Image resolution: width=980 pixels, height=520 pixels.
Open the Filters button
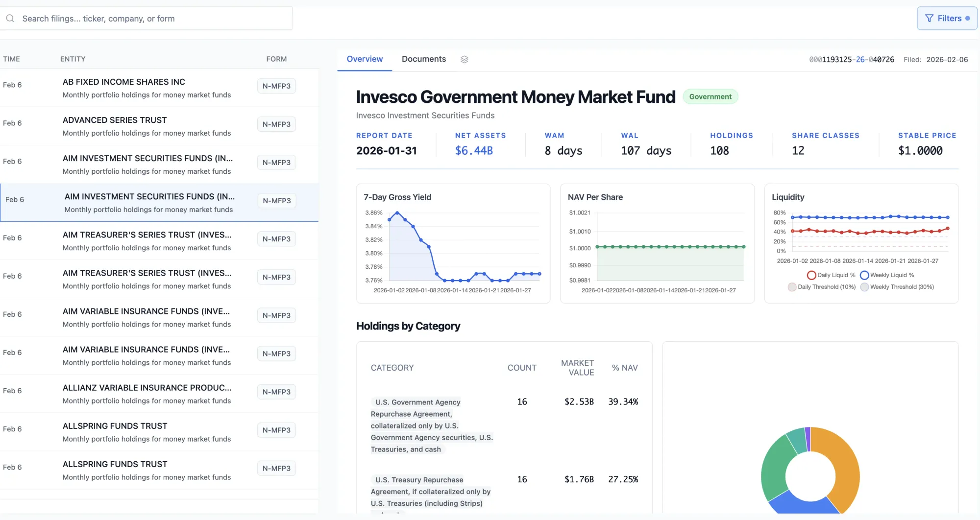pos(947,19)
